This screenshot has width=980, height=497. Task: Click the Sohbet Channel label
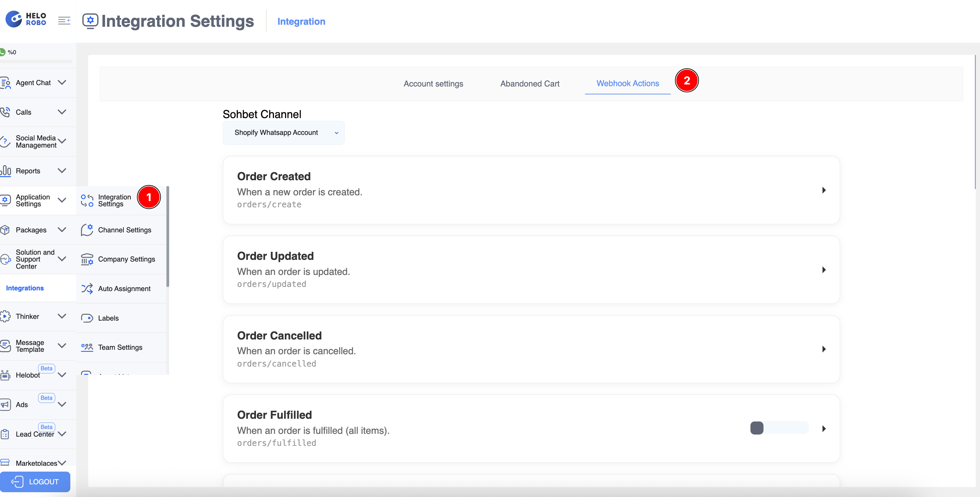tap(262, 114)
